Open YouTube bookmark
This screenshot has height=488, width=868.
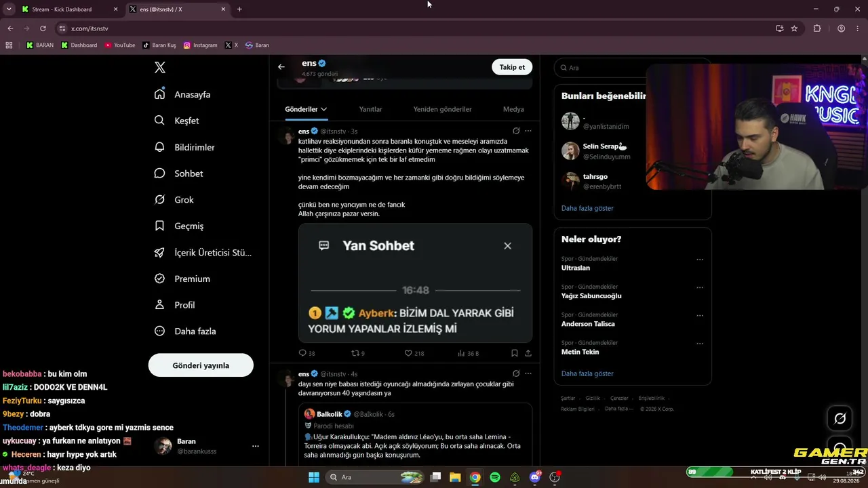click(x=120, y=45)
